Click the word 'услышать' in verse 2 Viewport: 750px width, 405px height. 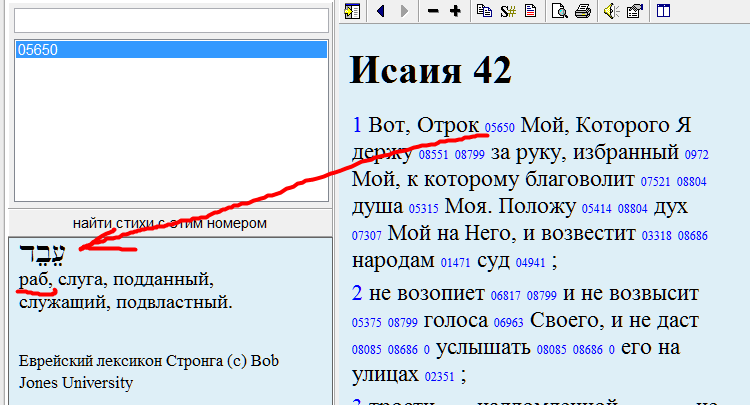483,348
